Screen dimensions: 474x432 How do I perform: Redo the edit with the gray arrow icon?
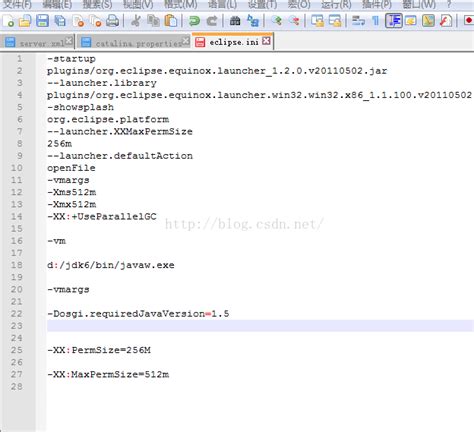tap(212, 21)
